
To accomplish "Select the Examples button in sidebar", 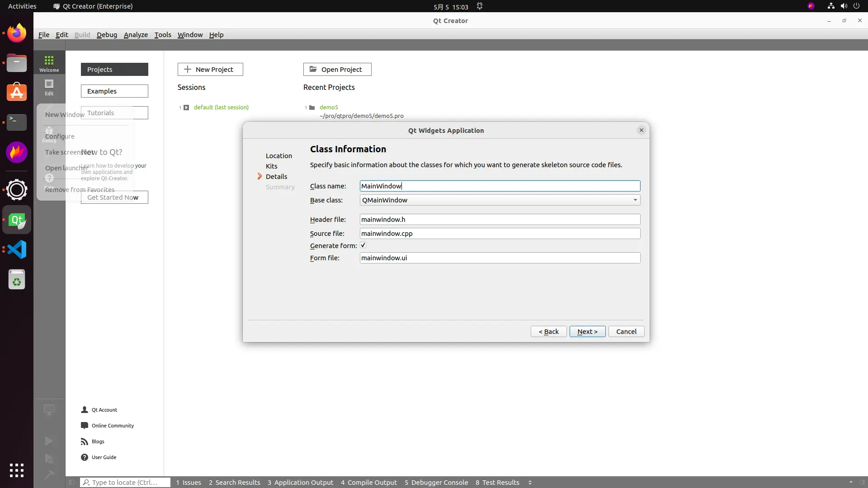I will click(114, 91).
